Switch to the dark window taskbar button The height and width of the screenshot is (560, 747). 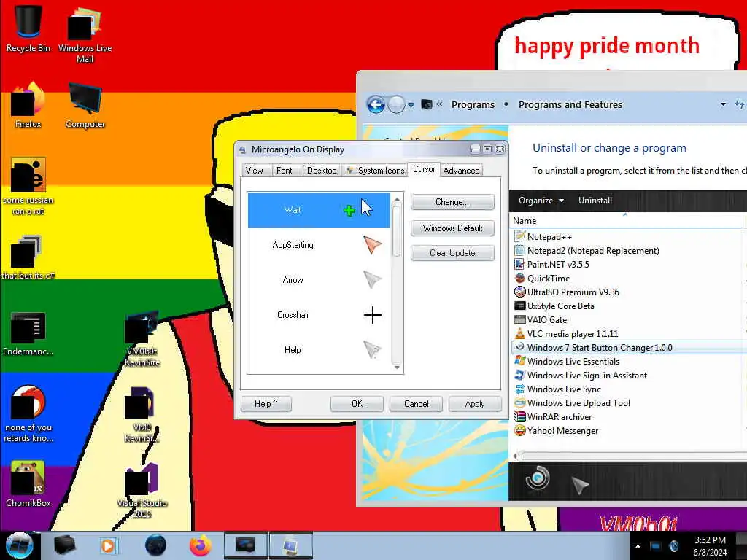[x=246, y=545]
